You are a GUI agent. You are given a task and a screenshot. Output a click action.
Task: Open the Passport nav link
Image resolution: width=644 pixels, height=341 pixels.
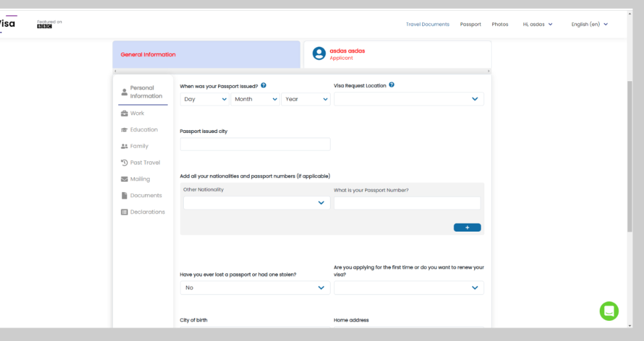pyautogui.click(x=470, y=24)
